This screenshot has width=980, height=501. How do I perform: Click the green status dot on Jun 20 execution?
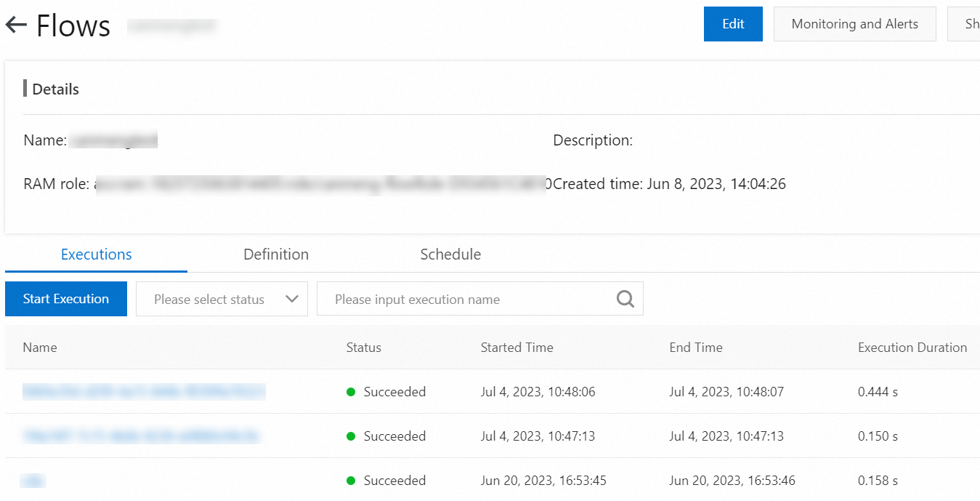350,480
